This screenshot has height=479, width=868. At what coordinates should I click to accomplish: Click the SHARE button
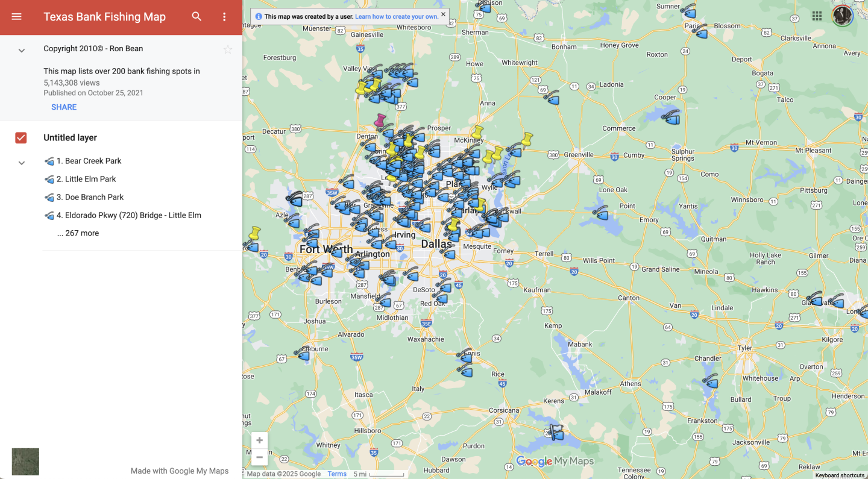point(64,107)
